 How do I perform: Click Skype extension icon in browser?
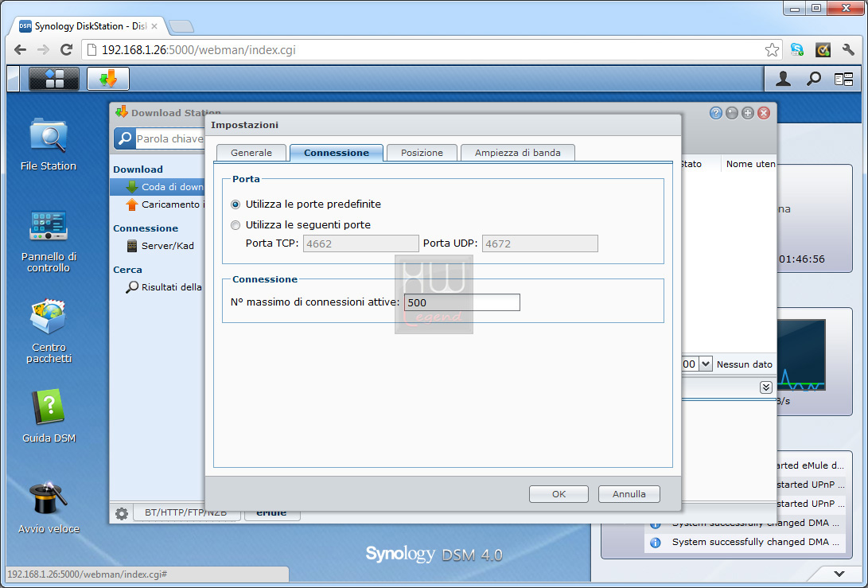point(796,50)
